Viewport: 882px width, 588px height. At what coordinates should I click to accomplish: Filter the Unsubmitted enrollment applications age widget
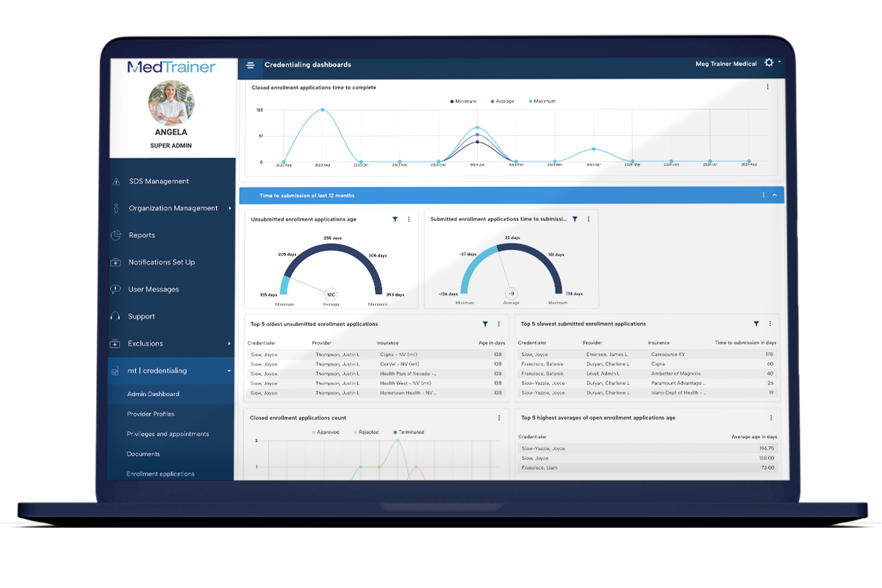coord(395,219)
